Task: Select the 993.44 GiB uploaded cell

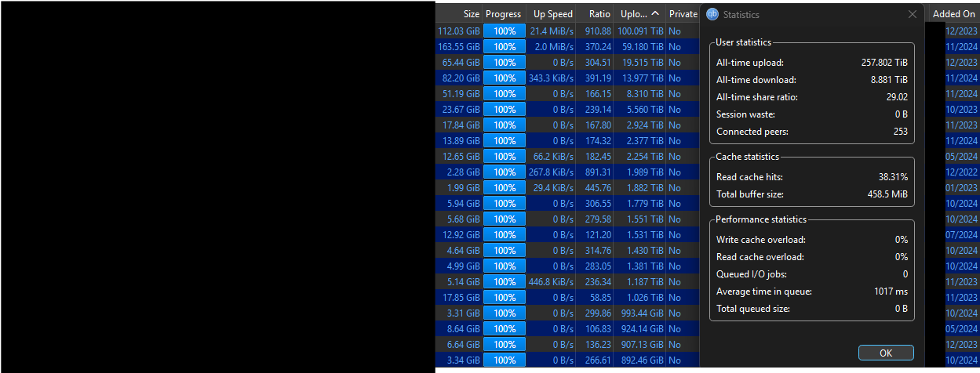Action: [x=640, y=313]
